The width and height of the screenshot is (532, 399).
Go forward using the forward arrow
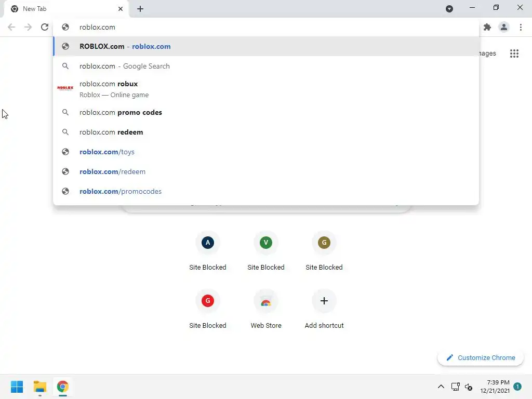pos(28,27)
